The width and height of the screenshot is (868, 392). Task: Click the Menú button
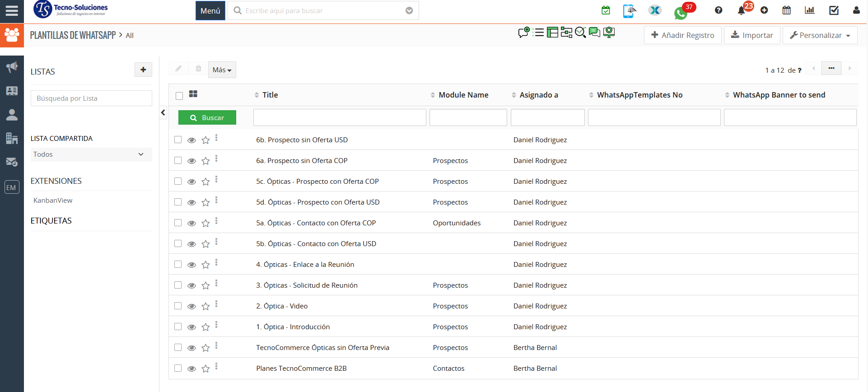(x=210, y=11)
